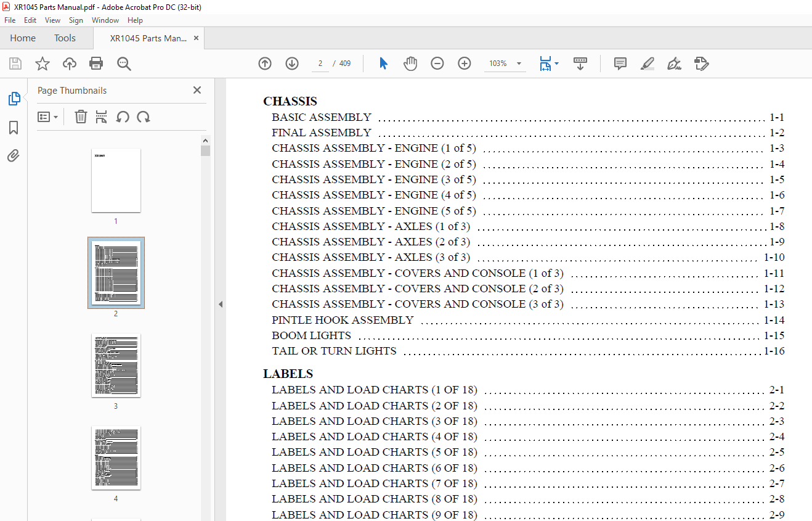Click the page number input field

pos(320,64)
